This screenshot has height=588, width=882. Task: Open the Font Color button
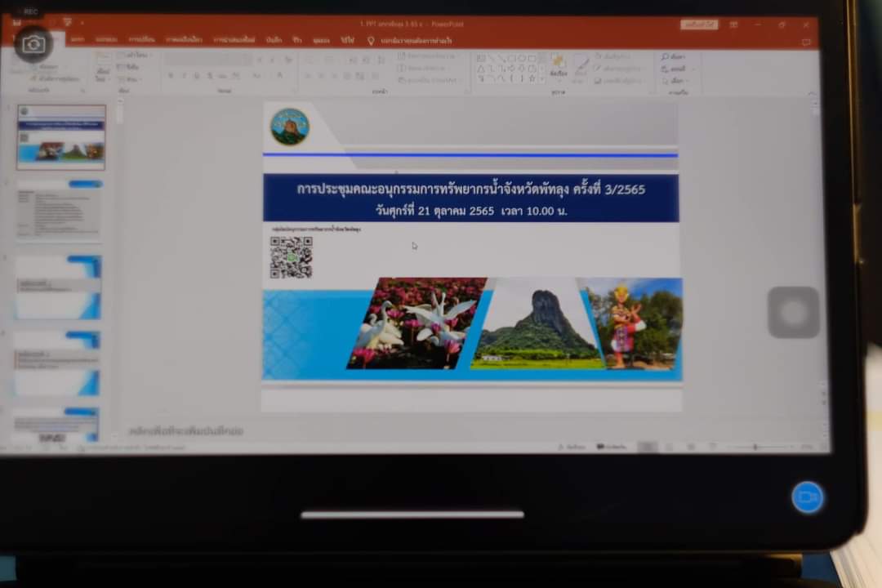coord(279,75)
